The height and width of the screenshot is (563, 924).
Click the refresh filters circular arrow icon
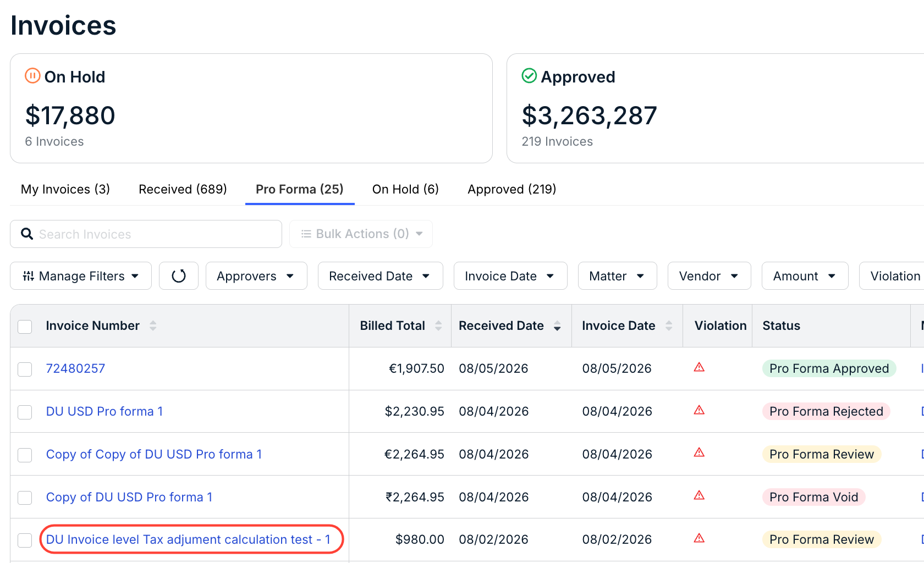(x=179, y=276)
